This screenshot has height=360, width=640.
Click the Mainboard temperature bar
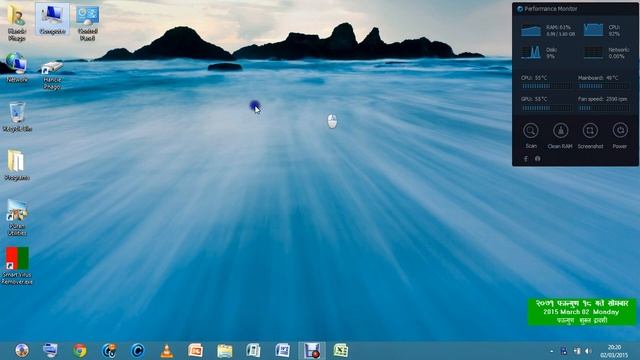pyautogui.click(x=603, y=86)
